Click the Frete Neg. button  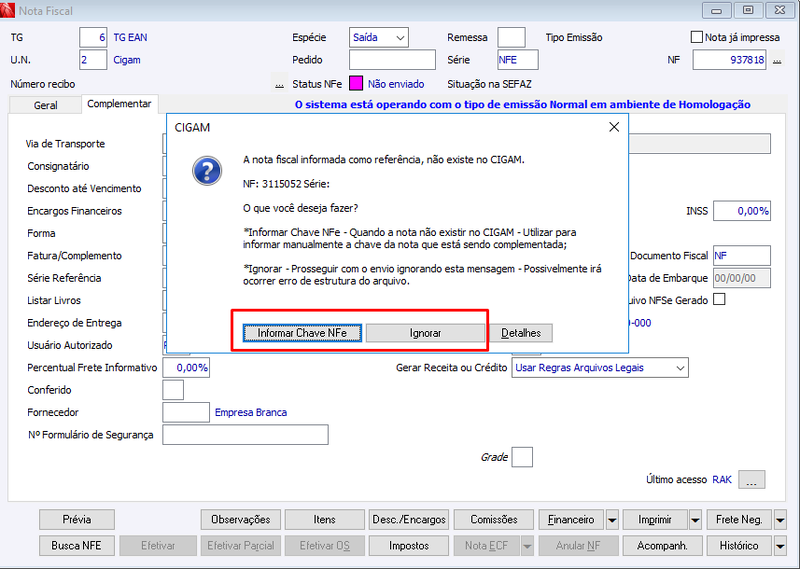coord(739,519)
